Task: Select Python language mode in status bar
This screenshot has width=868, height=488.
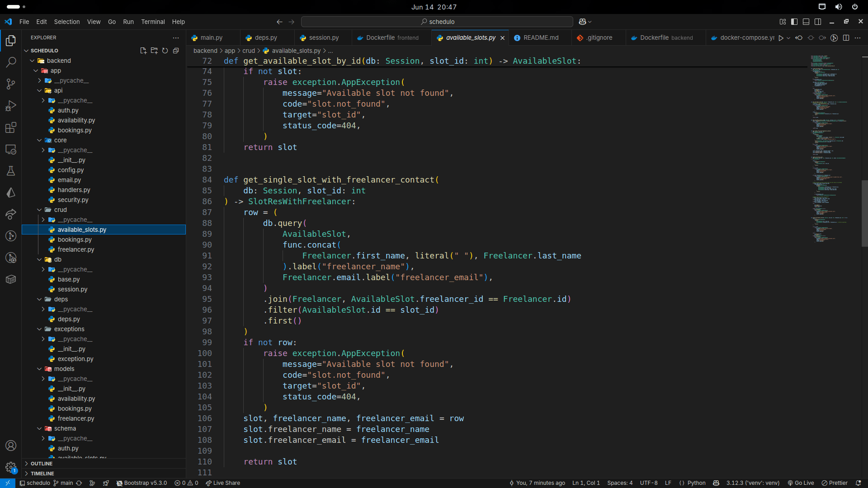Action: 696,483
